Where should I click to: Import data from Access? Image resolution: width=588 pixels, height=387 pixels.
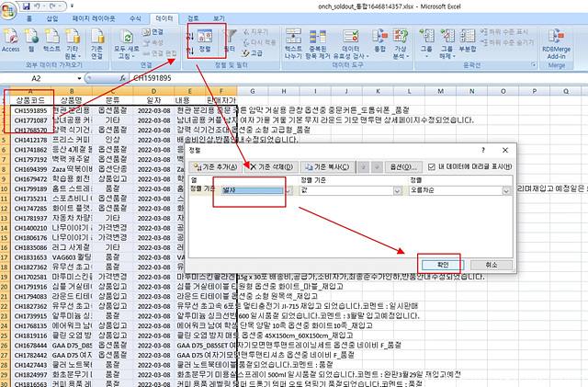[x=10, y=40]
